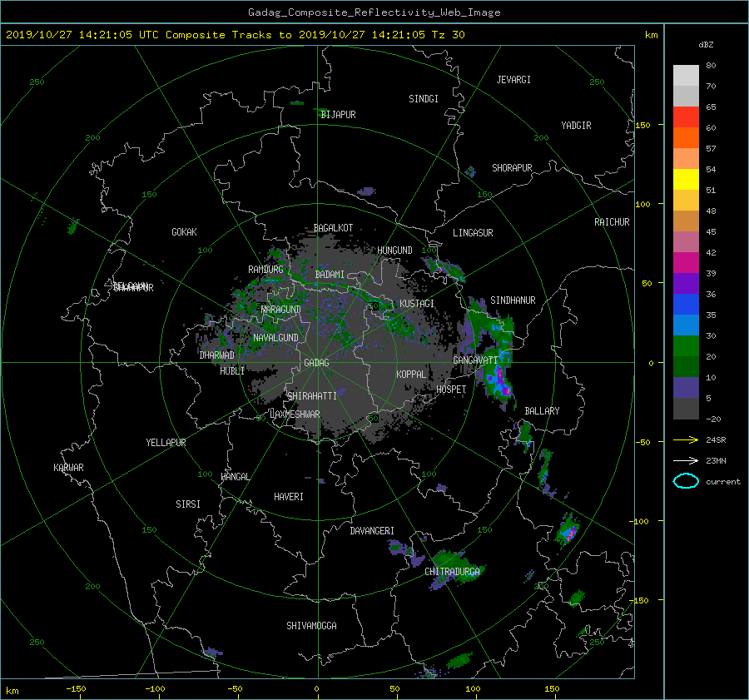
Task: Click the CHITRADURGA city label
Action: click(452, 572)
